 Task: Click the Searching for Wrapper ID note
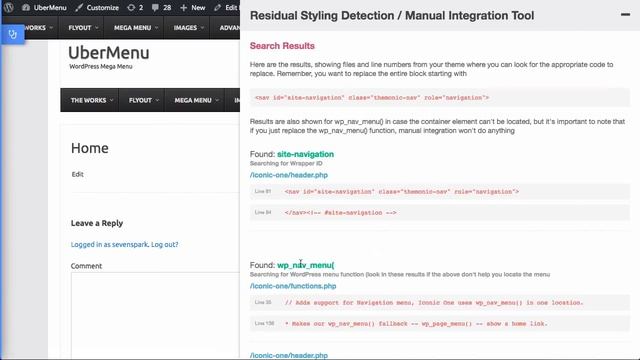click(286, 163)
